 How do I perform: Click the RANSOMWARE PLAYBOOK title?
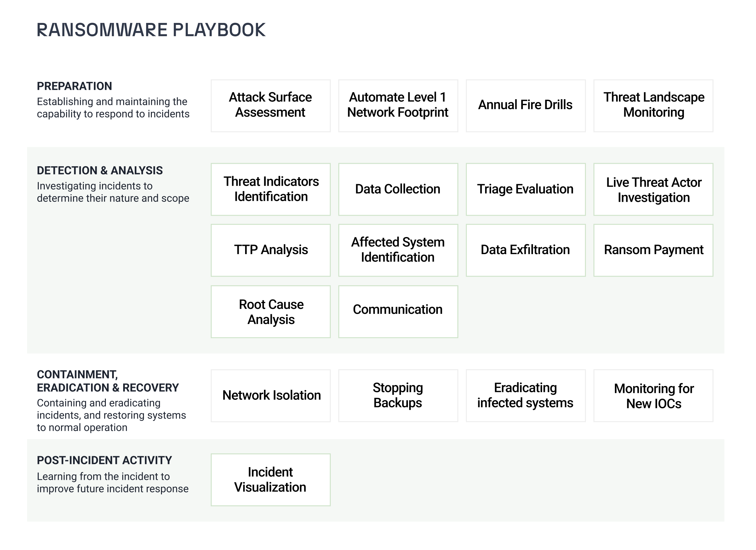[x=151, y=30]
